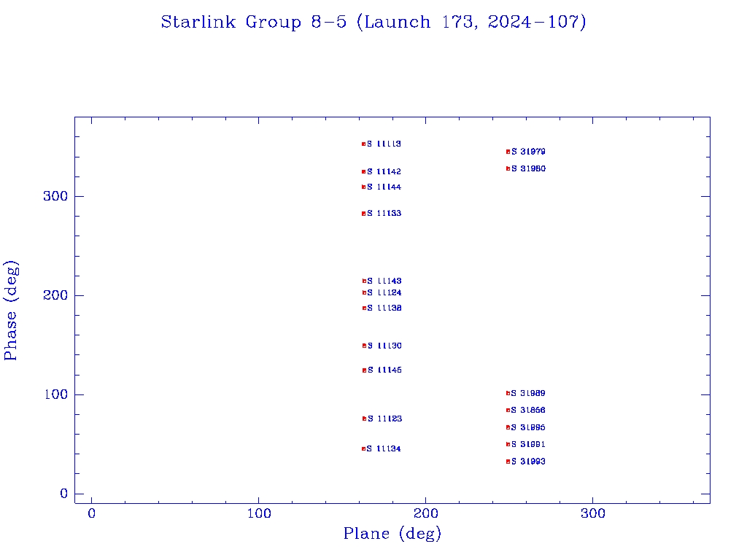Click the red marker beside S 11142
747x560 pixels.
click(363, 172)
